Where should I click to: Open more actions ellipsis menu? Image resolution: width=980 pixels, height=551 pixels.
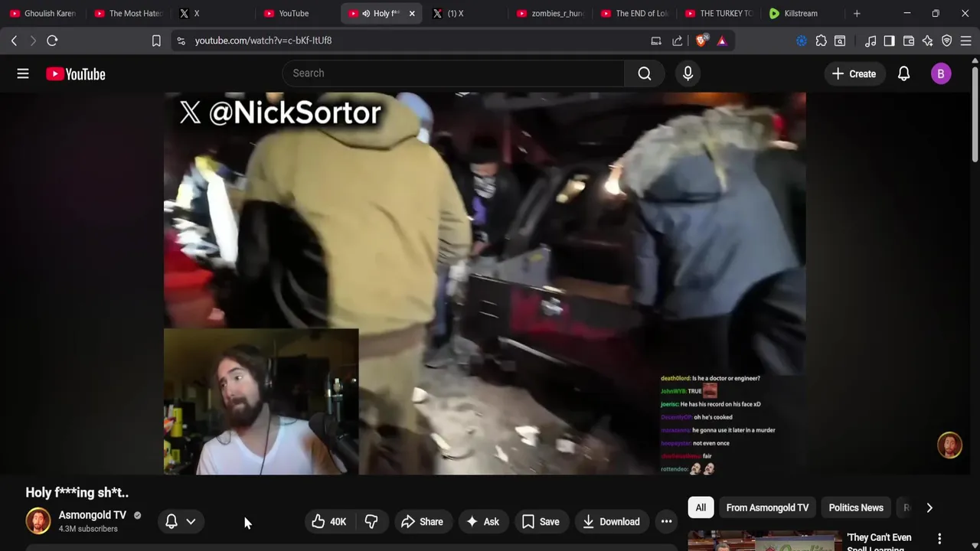click(667, 522)
